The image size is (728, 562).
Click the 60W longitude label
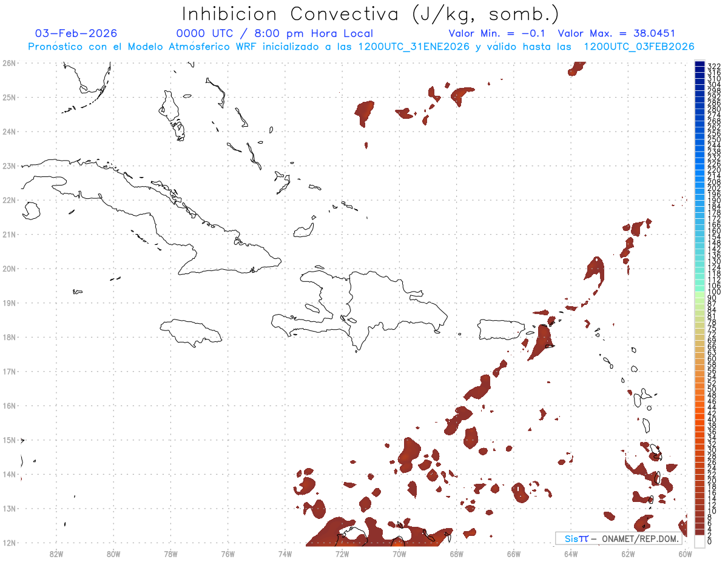[686, 554]
